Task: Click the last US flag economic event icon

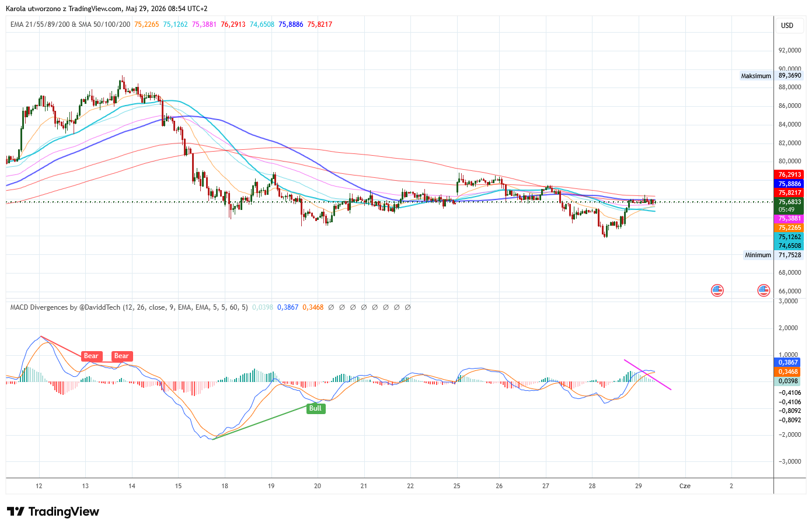Action: (x=764, y=290)
